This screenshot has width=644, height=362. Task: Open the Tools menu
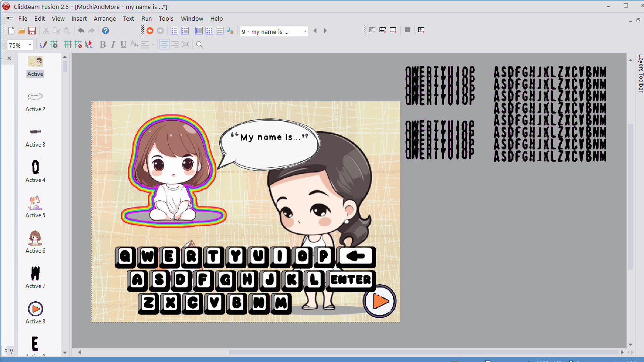[166, 18]
